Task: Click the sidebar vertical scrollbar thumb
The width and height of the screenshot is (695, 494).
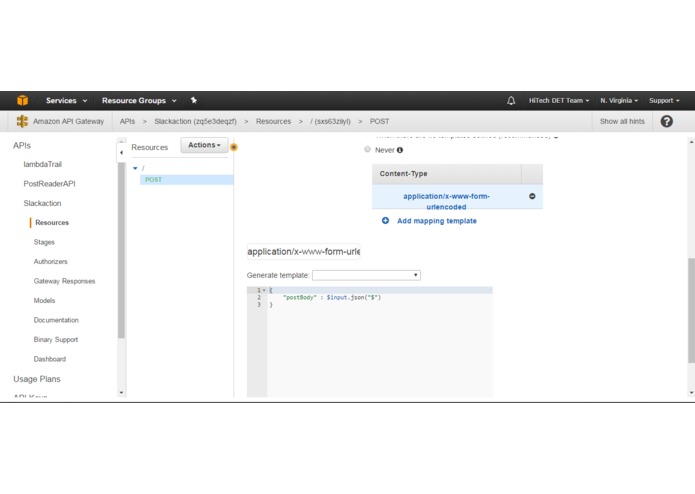Action: click(121, 250)
